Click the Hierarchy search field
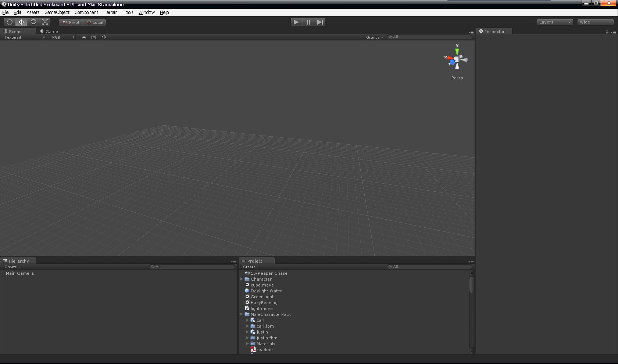 (x=192, y=267)
